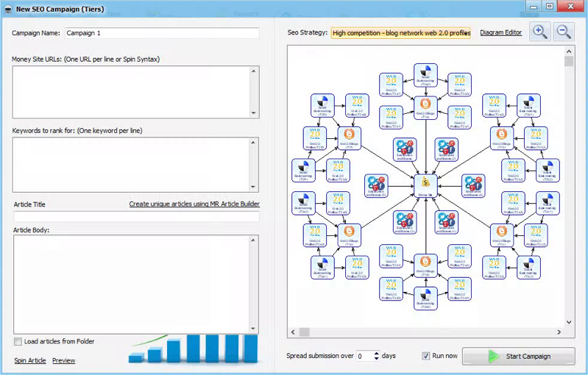The image size is (588, 375).
Task: Click the Spin Article link
Action: (x=30, y=361)
